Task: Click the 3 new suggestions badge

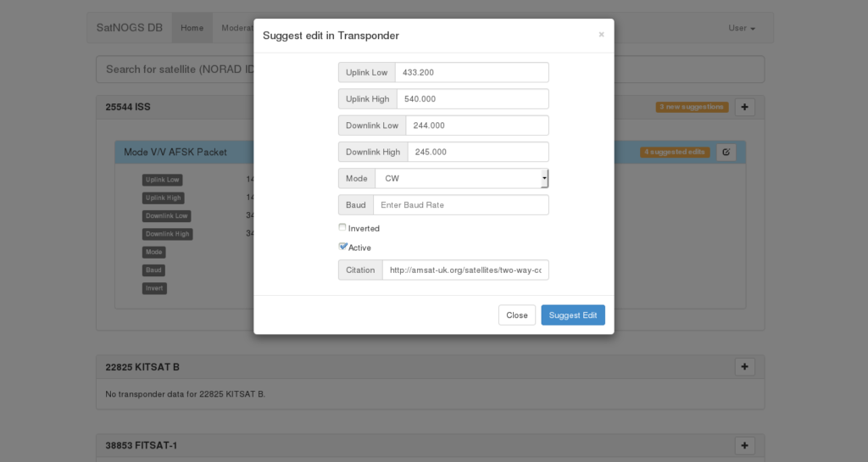Action: [x=692, y=108]
